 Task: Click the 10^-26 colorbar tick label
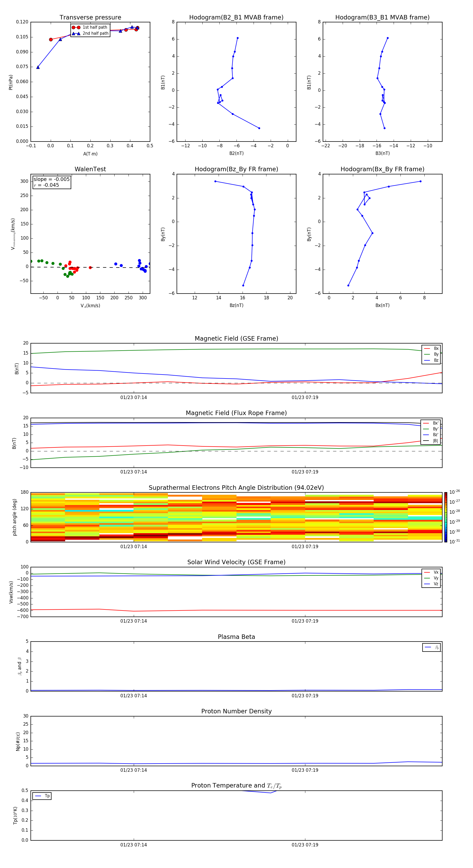[455, 492]
